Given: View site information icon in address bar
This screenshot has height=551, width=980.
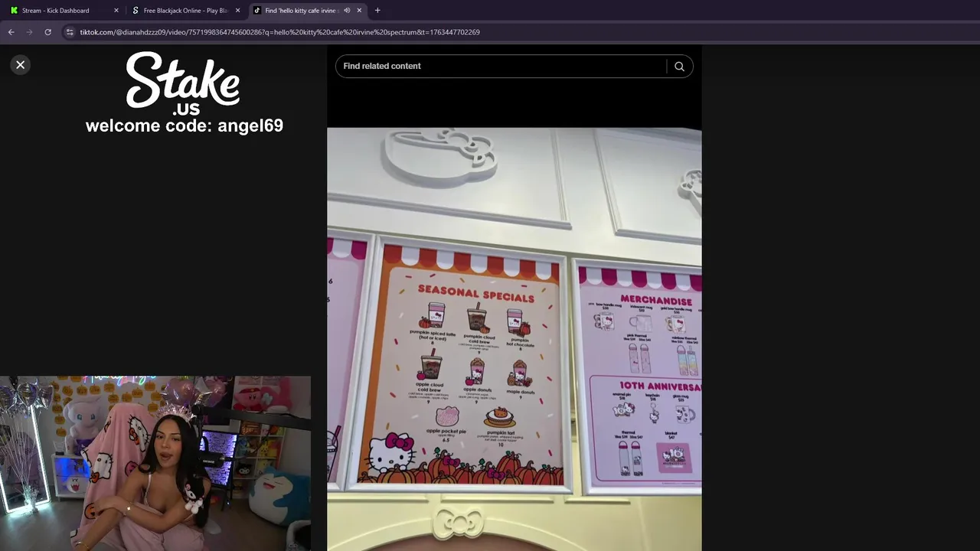Looking at the screenshot, I should [x=70, y=32].
